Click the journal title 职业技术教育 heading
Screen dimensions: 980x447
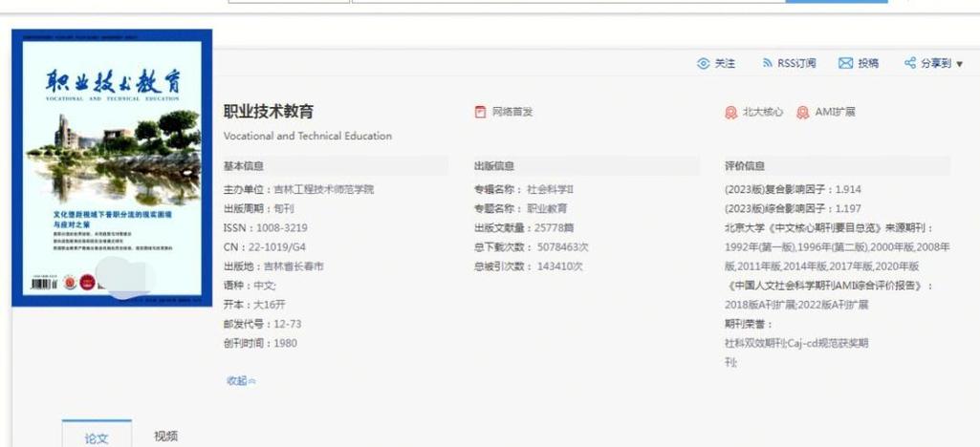[269, 112]
